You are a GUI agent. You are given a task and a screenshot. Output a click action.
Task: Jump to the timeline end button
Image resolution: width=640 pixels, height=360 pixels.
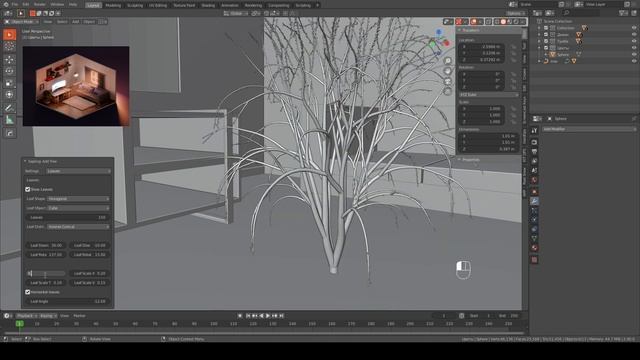281,316
